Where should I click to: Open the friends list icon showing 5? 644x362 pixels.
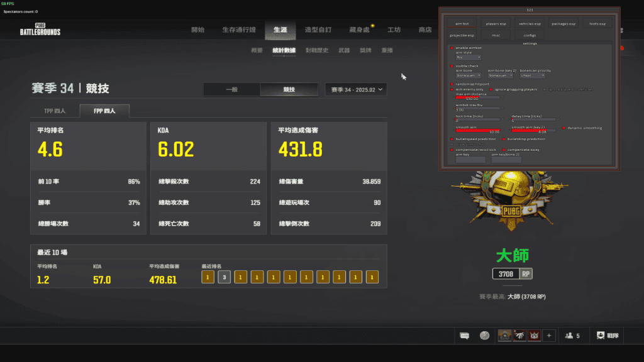coord(572,336)
